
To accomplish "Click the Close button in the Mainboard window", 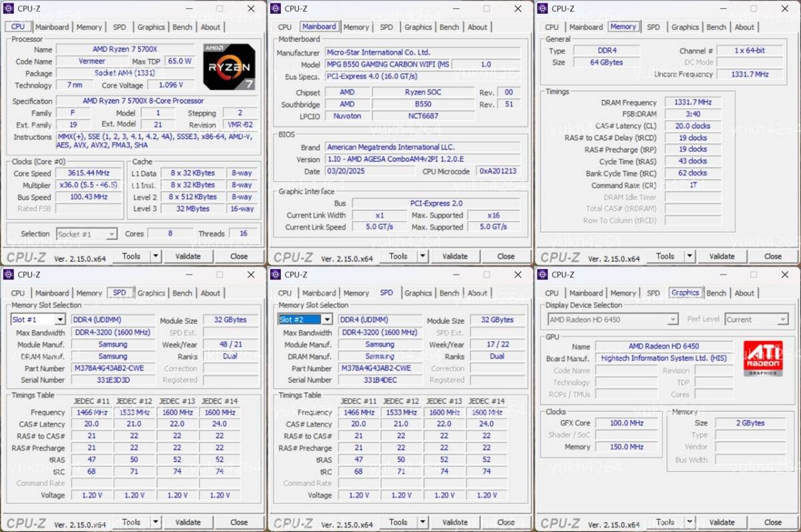I will (506, 256).
